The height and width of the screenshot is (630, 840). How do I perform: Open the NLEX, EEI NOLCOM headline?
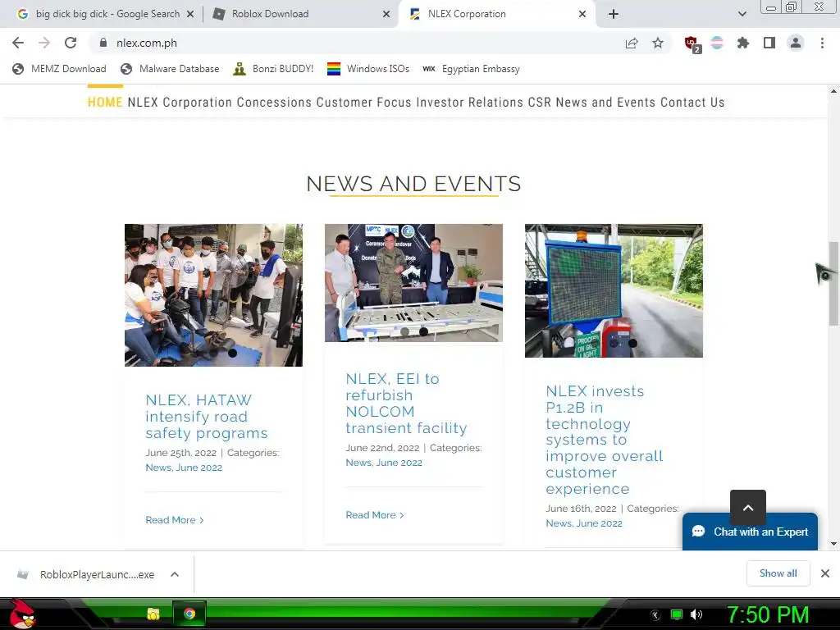tap(406, 404)
